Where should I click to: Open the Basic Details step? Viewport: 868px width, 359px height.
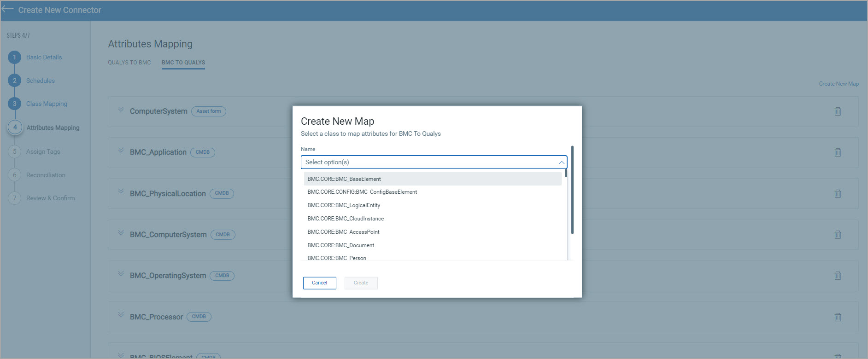44,57
